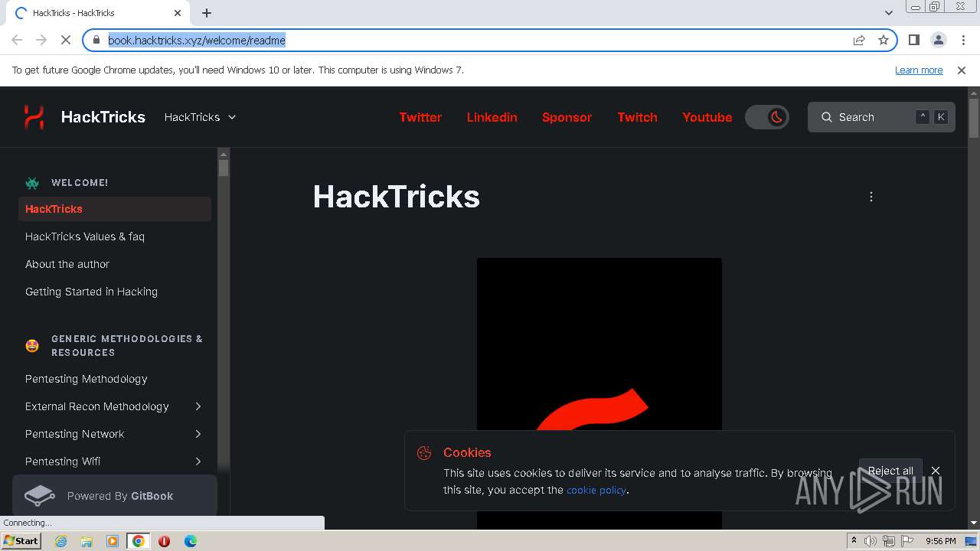Expand External Recon Methodology chevron
The width and height of the screenshot is (980, 551).
pyautogui.click(x=198, y=406)
